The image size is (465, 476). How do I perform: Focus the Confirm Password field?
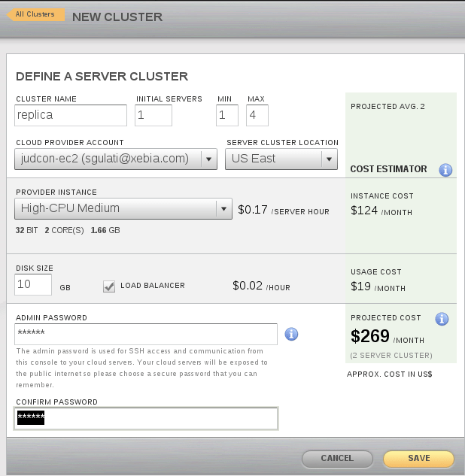[146, 418]
